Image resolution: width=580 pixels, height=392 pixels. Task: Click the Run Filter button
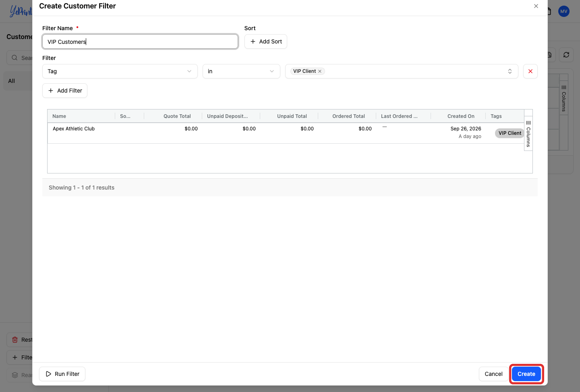[62, 374]
